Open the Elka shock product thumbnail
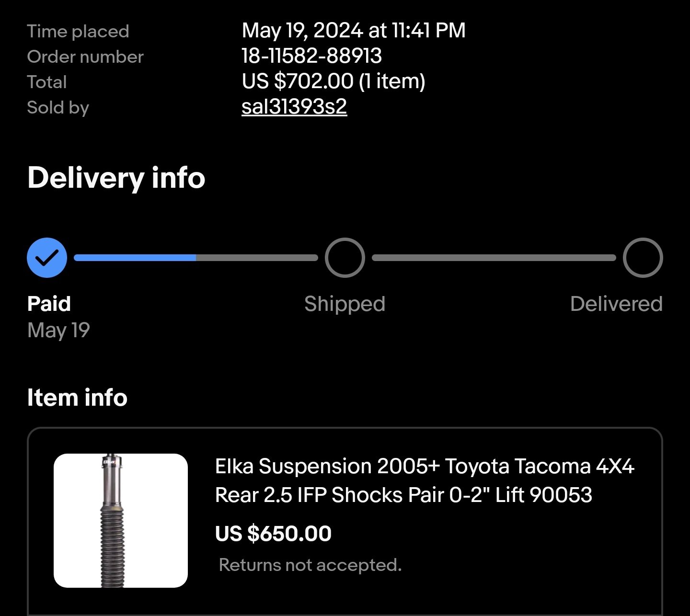The height and width of the screenshot is (616, 690). [x=121, y=521]
